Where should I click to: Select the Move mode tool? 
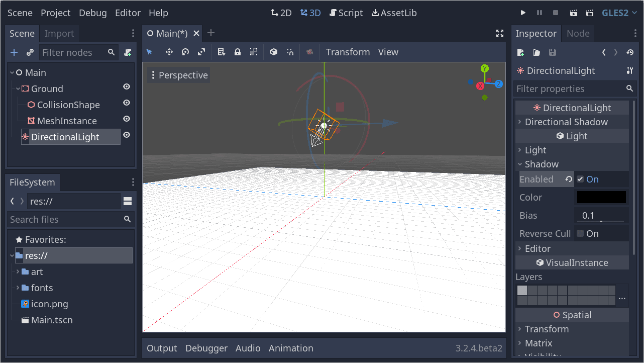pos(169,52)
